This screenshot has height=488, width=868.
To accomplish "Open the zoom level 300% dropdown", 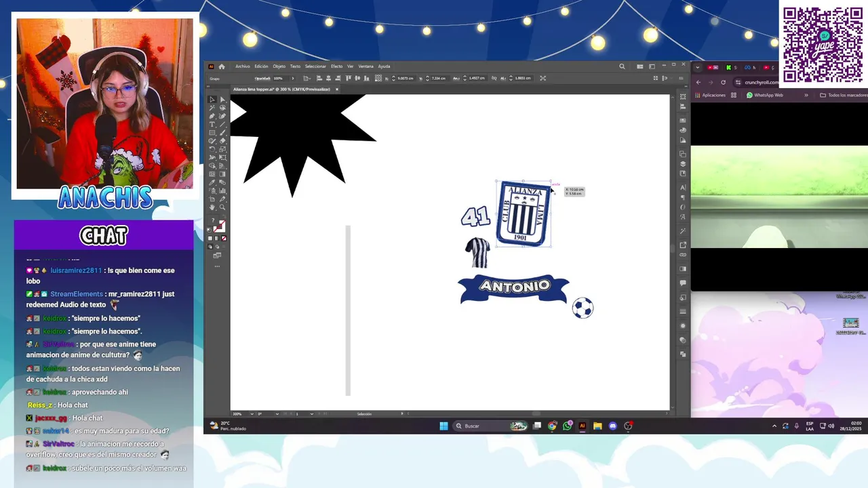I will point(252,413).
